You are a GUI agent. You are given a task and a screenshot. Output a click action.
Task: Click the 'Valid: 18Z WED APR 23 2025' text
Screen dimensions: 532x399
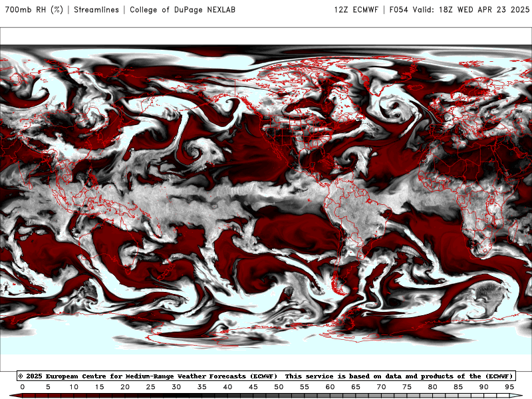471,10
